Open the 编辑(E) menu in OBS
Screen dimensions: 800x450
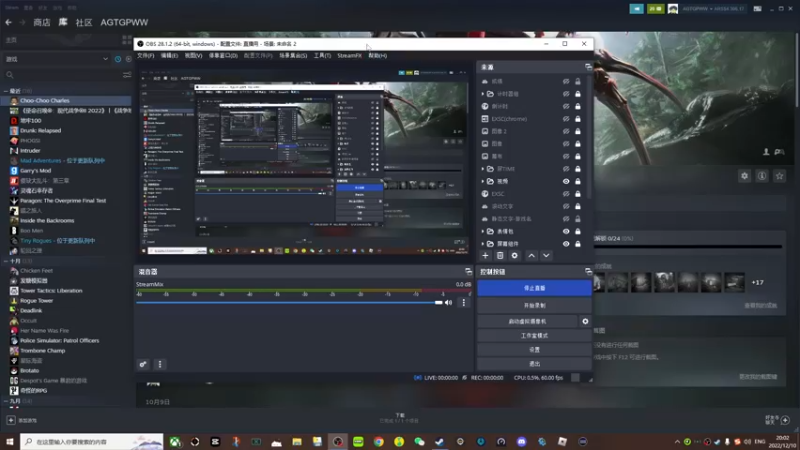tap(169, 56)
